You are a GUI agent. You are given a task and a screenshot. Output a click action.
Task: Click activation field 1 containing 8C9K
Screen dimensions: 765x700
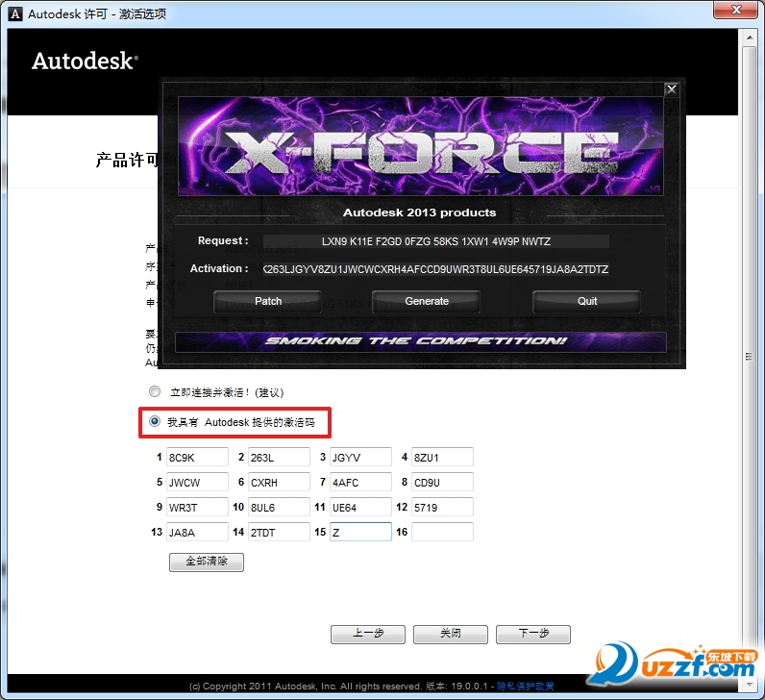pyautogui.click(x=197, y=457)
